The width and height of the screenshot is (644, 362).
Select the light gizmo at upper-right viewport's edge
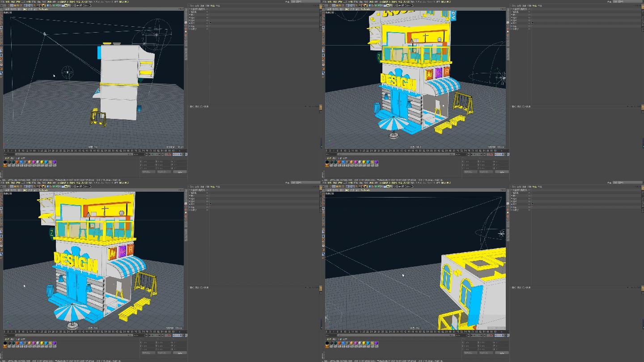503,78
